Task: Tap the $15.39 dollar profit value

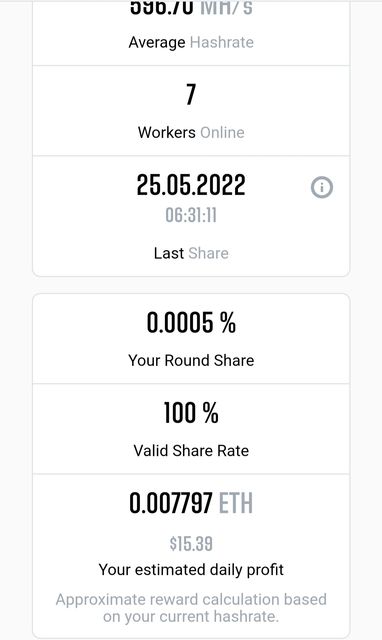Action: click(191, 544)
